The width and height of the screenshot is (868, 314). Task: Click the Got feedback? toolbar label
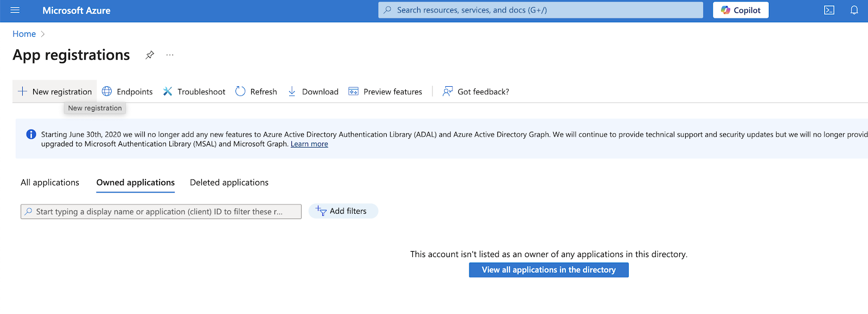click(483, 92)
